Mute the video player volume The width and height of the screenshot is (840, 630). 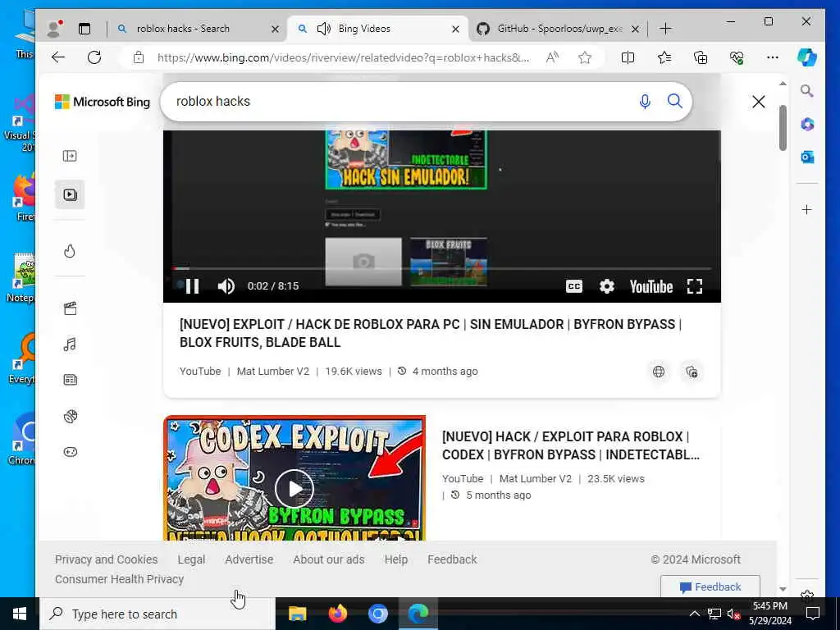(x=226, y=286)
